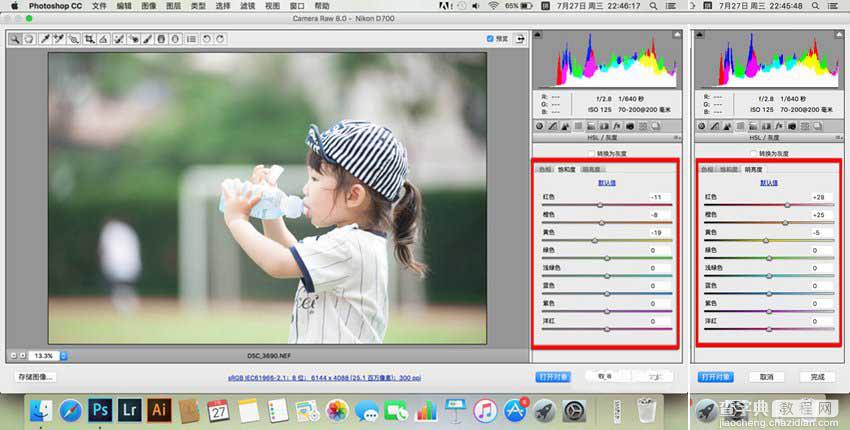This screenshot has height=430, width=850.
Task: Select the Zoom tool in Camera Raw toolbar
Action: pyautogui.click(x=15, y=39)
